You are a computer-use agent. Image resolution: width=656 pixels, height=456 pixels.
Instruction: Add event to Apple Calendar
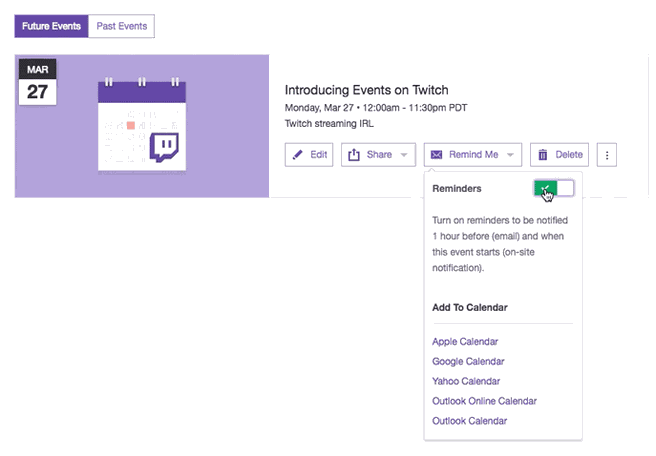tap(465, 341)
